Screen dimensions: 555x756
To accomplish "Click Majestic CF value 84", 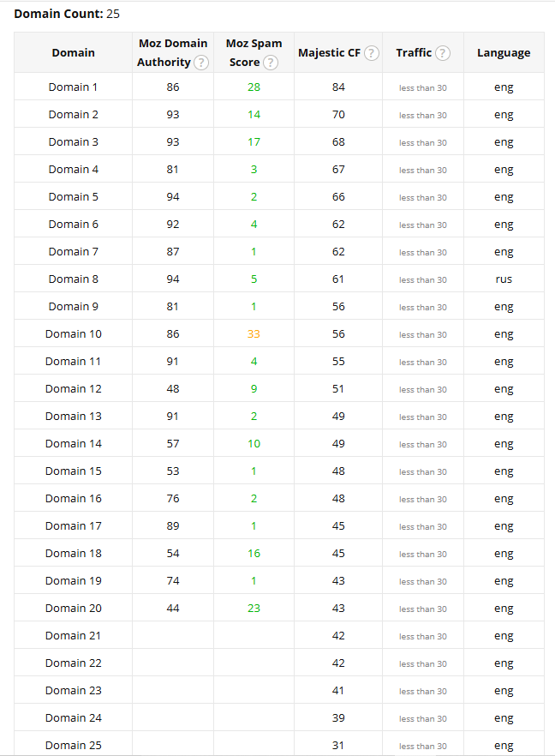I will point(338,87).
